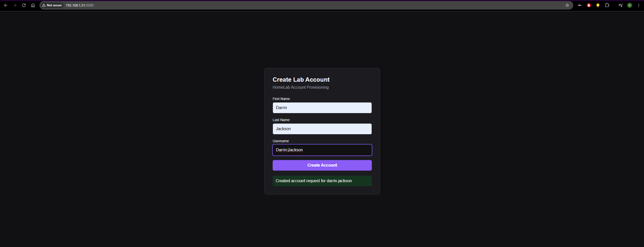Click the 'First Name' label

281,99
